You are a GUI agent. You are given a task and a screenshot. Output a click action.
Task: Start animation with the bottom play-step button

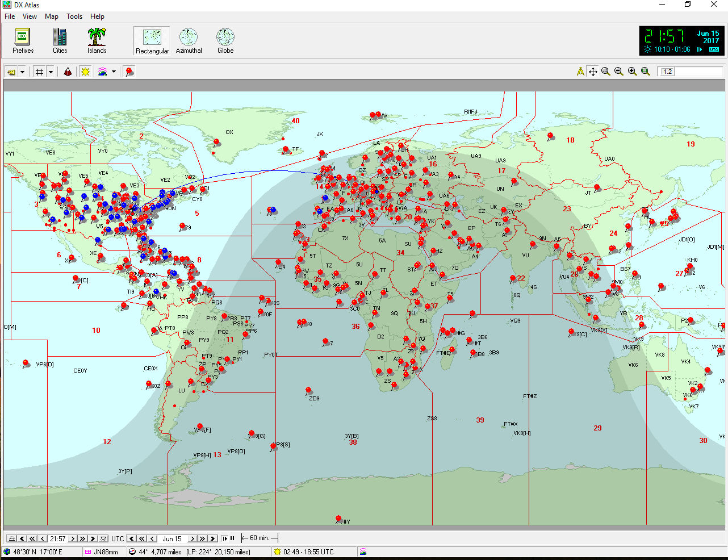(x=225, y=538)
